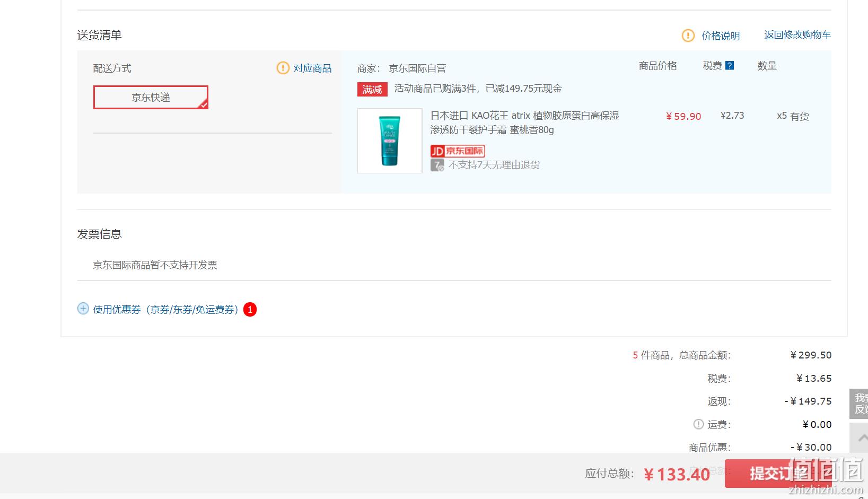Submit the order with 提交订单
868x499 pixels.
[778, 473]
